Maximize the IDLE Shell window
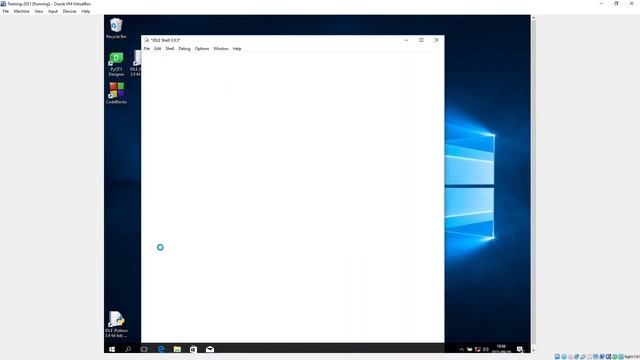The height and width of the screenshot is (360, 640). pyautogui.click(x=421, y=40)
